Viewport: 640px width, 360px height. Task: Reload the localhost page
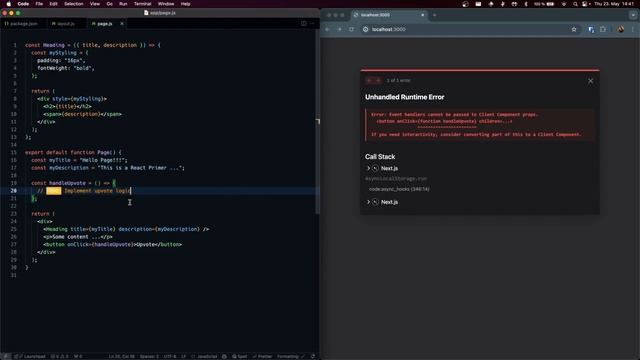351,29
